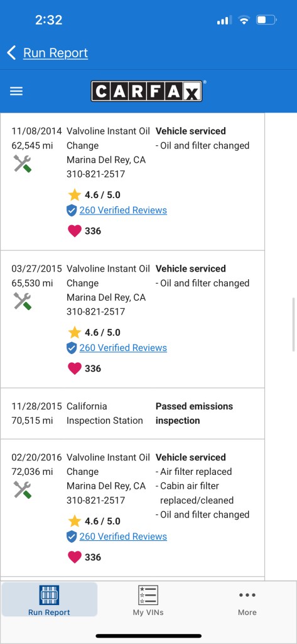This screenshot has height=644, width=297.
Task: Tap the CARFAX logo in header
Action: point(146,91)
